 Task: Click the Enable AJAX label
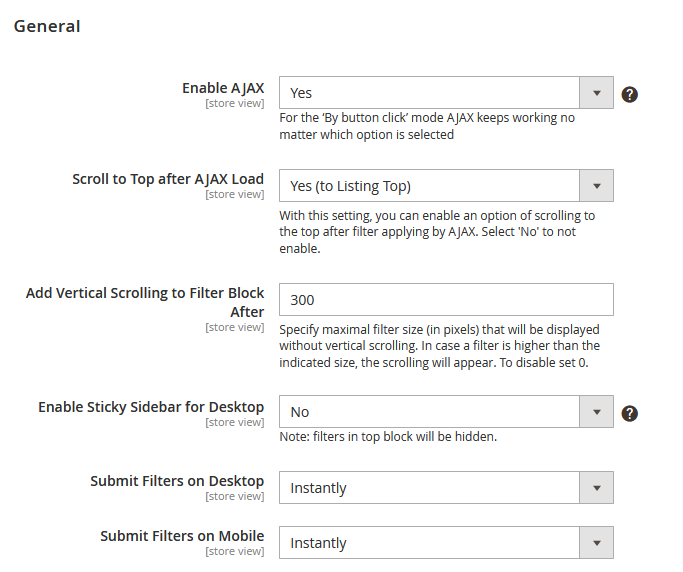223,88
